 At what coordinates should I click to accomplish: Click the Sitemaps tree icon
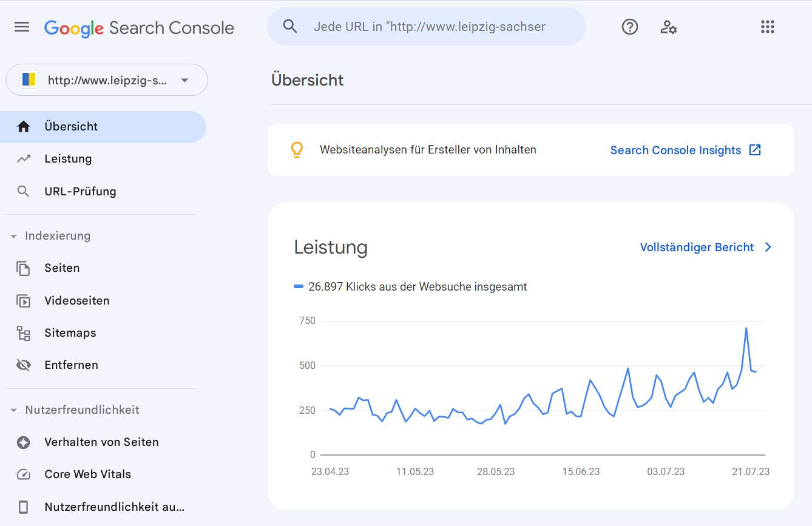click(x=24, y=332)
